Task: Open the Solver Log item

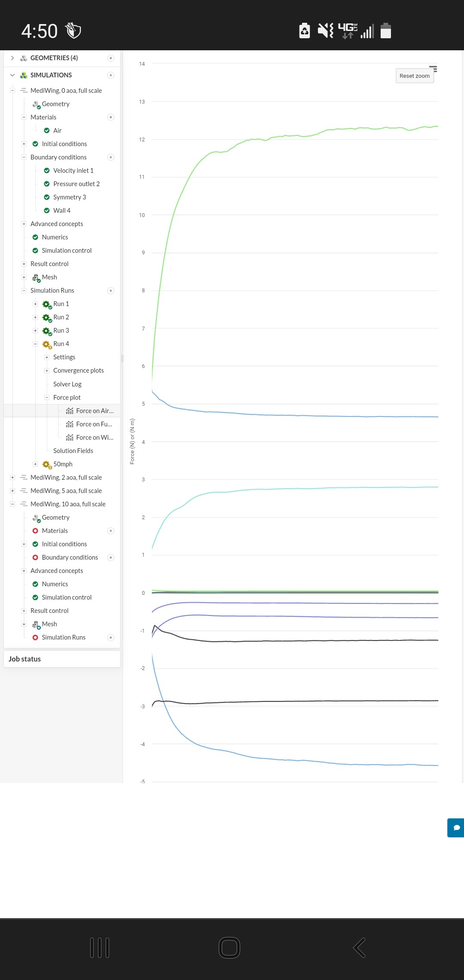Action: tap(67, 384)
